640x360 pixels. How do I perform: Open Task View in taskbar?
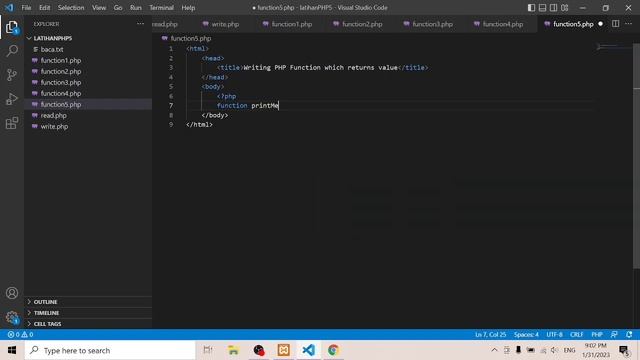[208, 350]
